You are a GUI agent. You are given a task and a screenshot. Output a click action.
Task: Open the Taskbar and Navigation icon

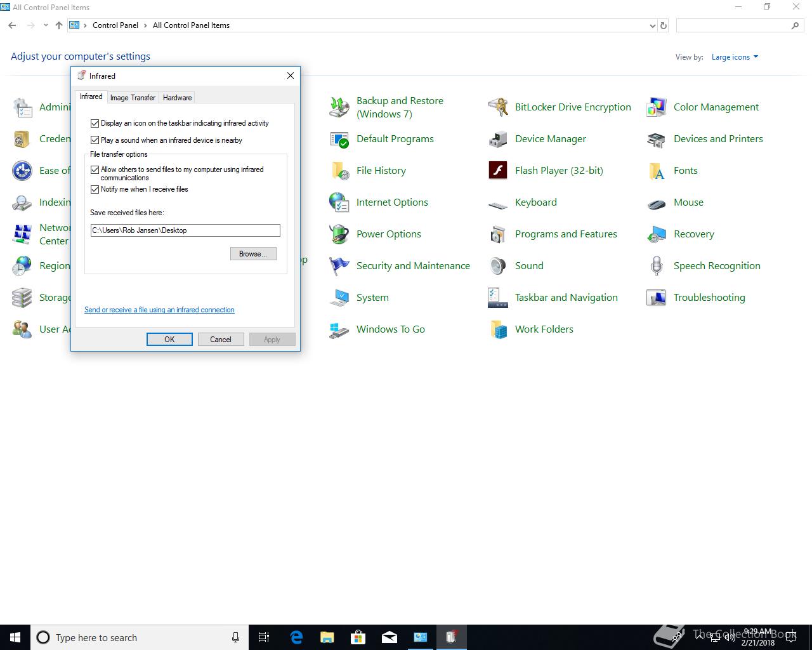498,298
